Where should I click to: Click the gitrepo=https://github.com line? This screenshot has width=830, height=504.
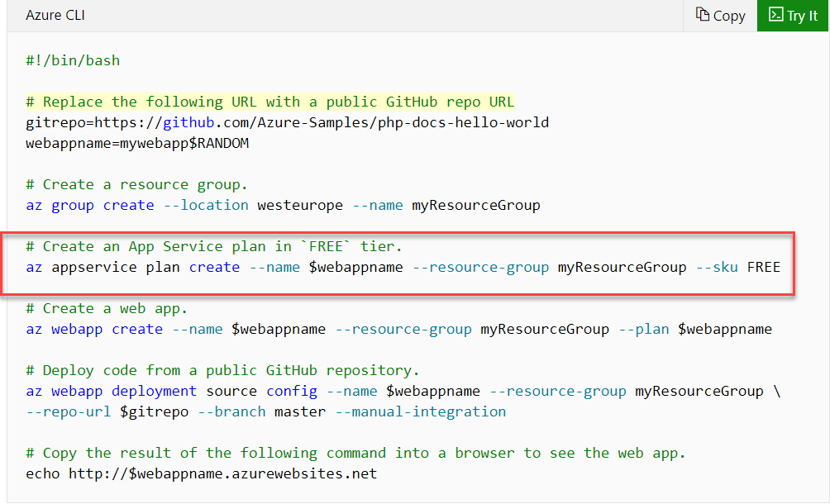point(288,122)
